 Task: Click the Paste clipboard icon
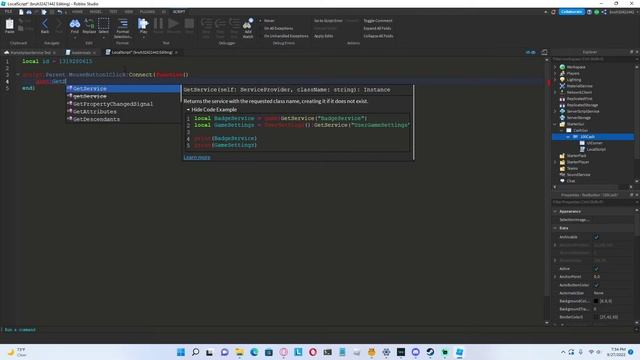point(9,24)
